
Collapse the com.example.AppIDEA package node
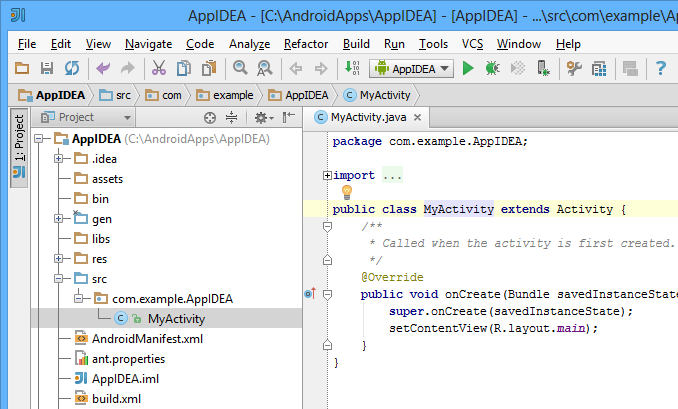79,298
